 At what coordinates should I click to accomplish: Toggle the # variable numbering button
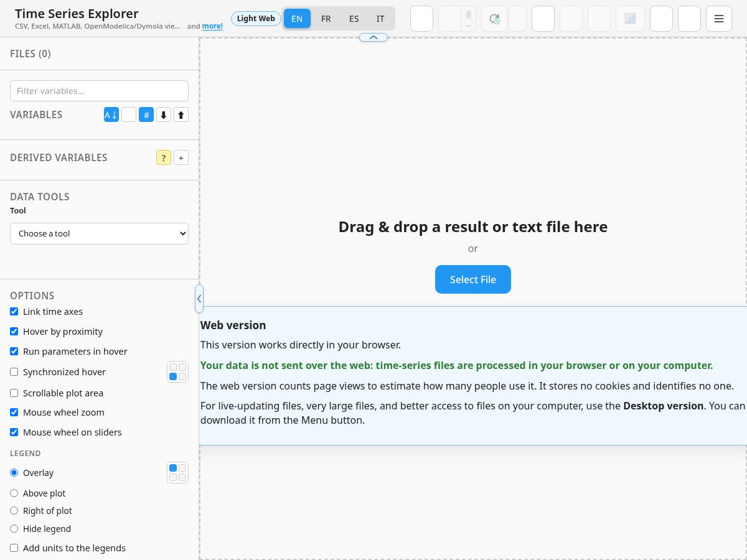coord(146,114)
